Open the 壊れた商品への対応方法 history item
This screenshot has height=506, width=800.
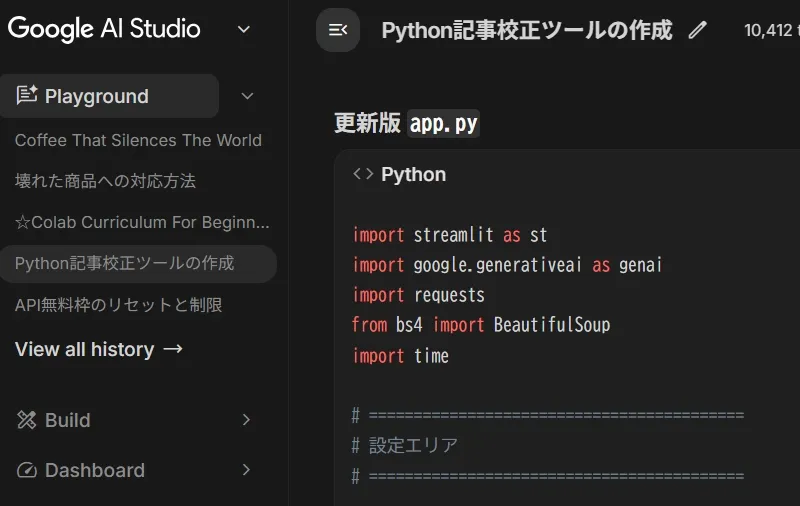click(105, 181)
